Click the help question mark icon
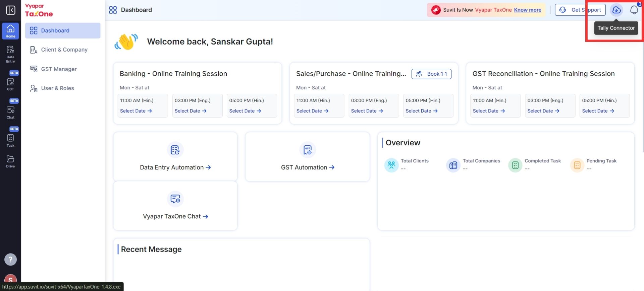The height and width of the screenshot is (291, 644). tap(10, 259)
